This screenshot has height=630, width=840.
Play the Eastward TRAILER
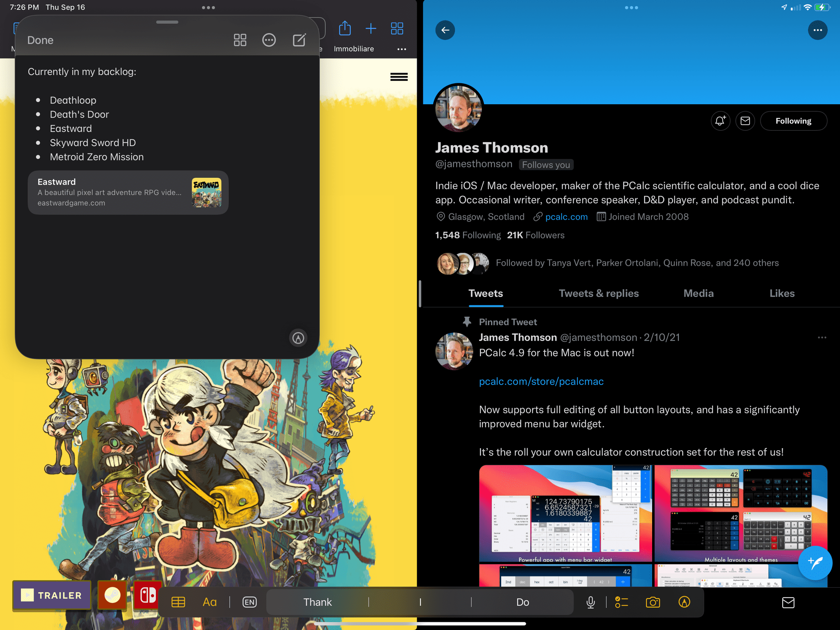tap(52, 595)
